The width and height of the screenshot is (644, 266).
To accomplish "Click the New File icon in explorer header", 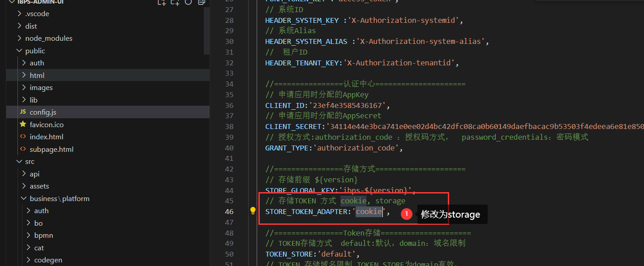I will point(162,2).
